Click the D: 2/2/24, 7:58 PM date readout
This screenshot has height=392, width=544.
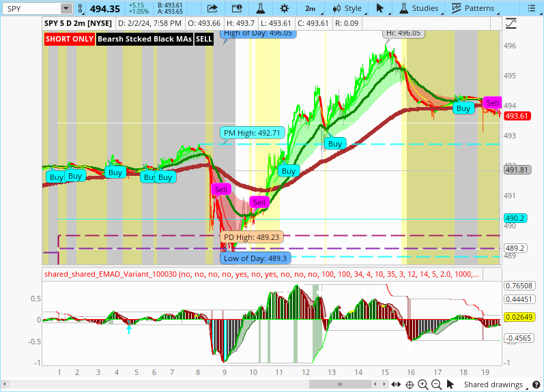click(x=150, y=23)
